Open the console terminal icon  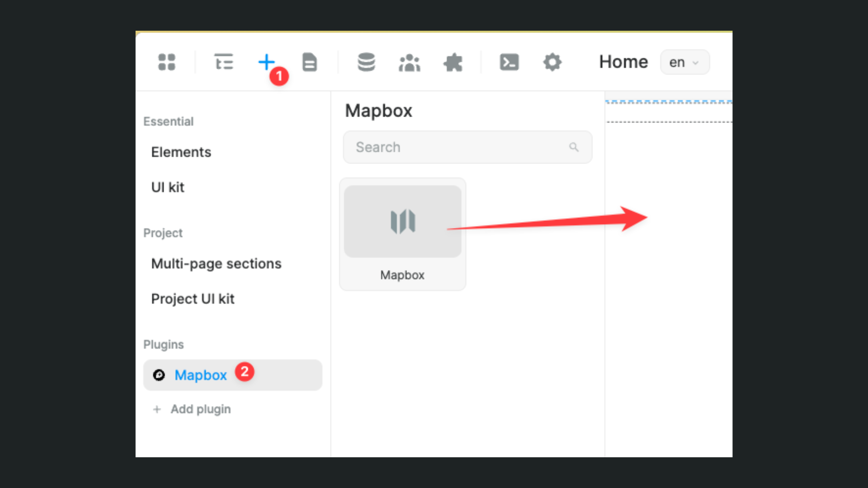pyautogui.click(x=509, y=62)
